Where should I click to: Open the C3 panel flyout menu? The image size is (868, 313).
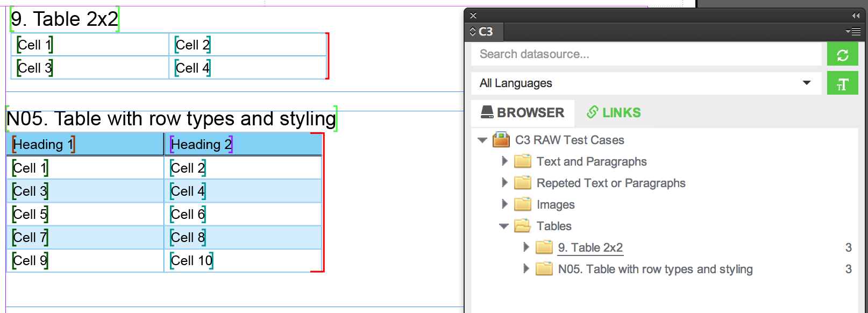[853, 32]
